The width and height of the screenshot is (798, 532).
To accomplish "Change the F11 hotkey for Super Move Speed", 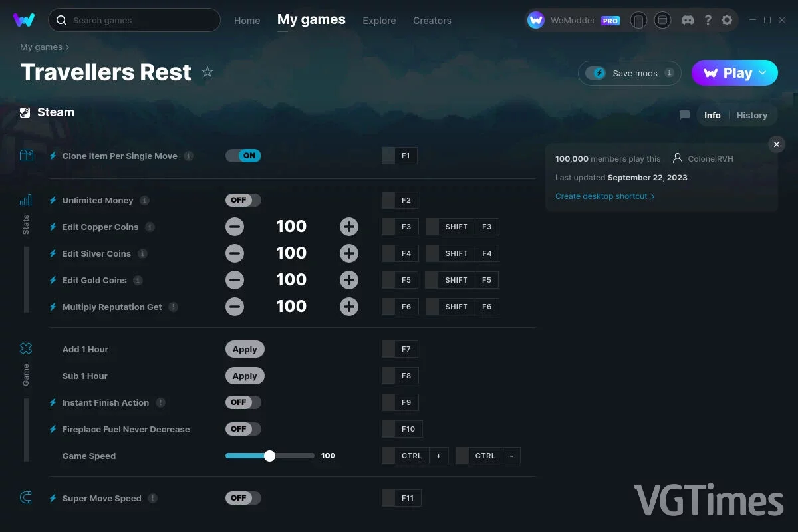I will (402, 498).
